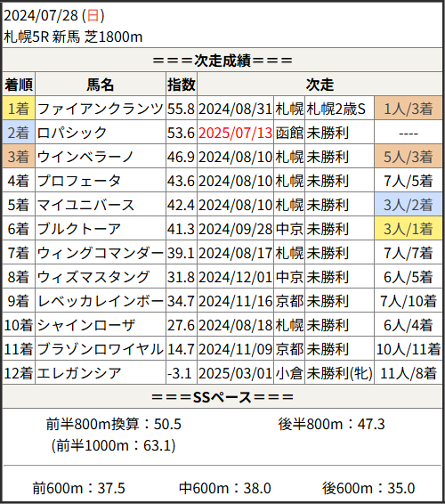Viewport: 445px width, 504px height.
Task: Click 指数 column header
Action: [182, 85]
